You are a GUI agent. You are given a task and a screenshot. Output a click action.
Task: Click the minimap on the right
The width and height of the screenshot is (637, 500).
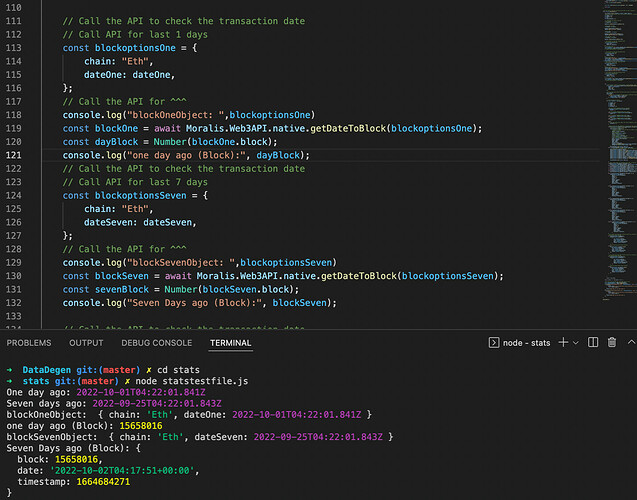pyautogui.click(x=619, y=150)
